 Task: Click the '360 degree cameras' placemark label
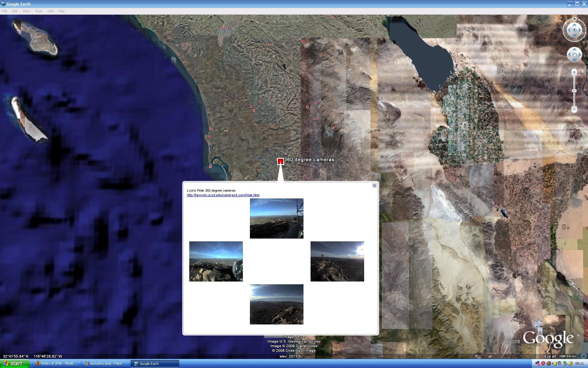(309, 159)
